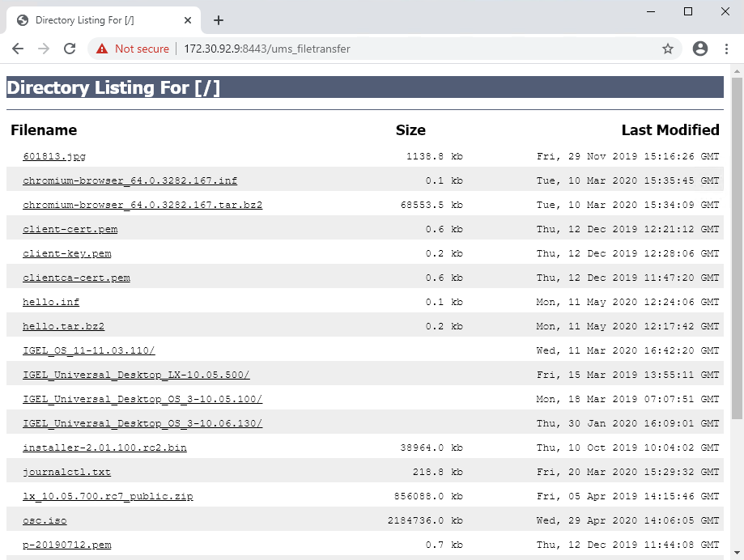Click the browser forward arrow
The image size is (744, 560).
click(x=44, y=49)
